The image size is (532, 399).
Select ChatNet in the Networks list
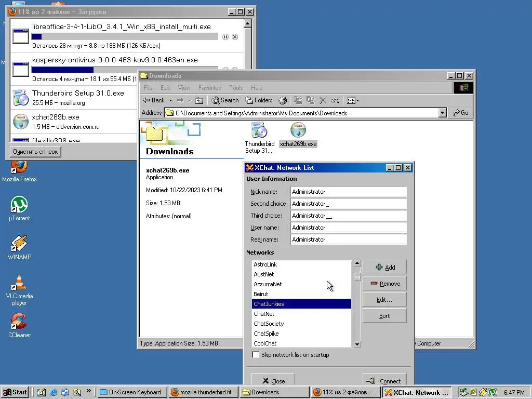coord(302,314)
